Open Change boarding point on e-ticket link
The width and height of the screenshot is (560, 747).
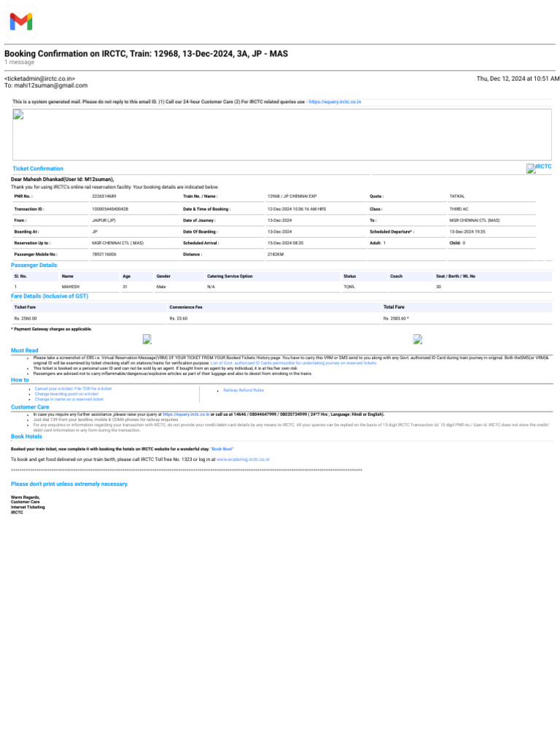click(x=66, y=394)
